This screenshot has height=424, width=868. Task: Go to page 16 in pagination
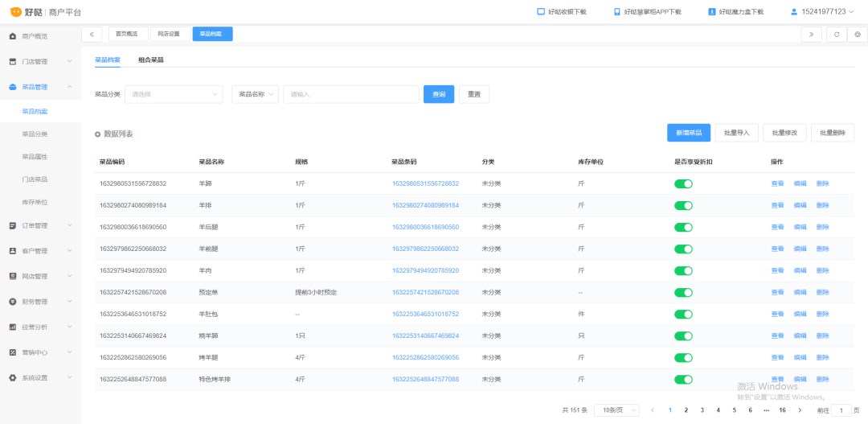coord(782,410)
